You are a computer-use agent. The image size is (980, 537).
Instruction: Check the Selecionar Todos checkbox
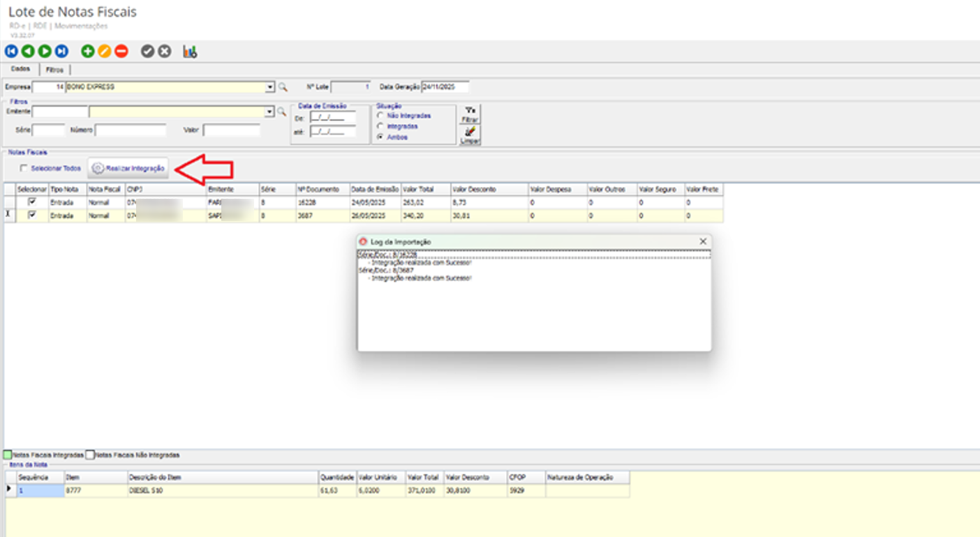(24, 168)
